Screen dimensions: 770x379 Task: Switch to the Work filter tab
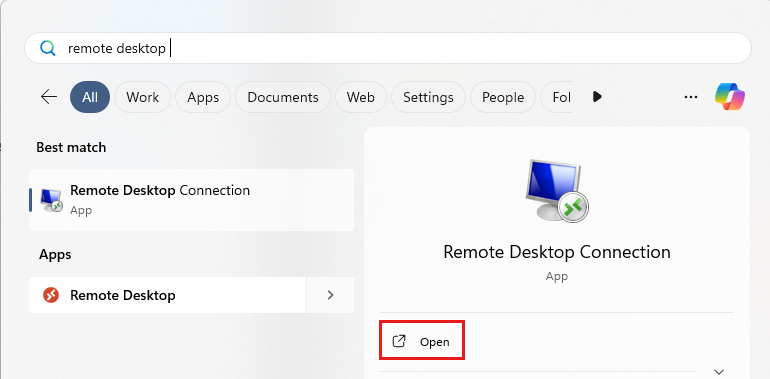tap(142, 97)
